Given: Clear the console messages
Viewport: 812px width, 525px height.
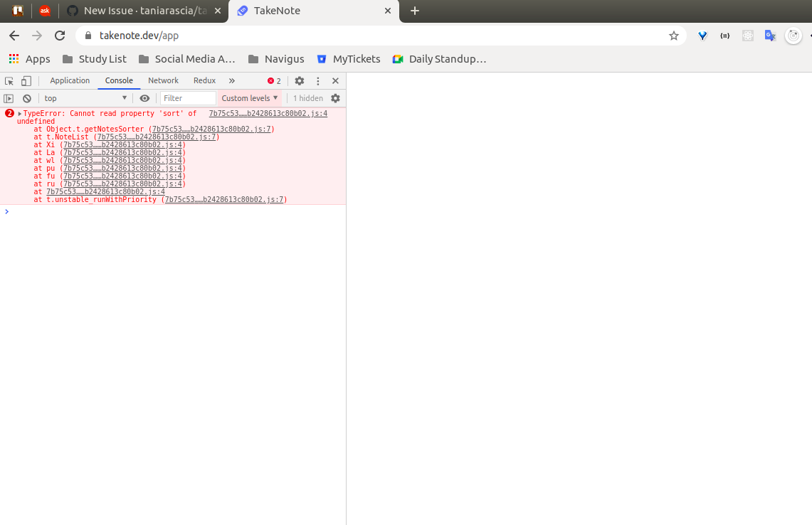Looking at the screenshot, I should 26,97.
